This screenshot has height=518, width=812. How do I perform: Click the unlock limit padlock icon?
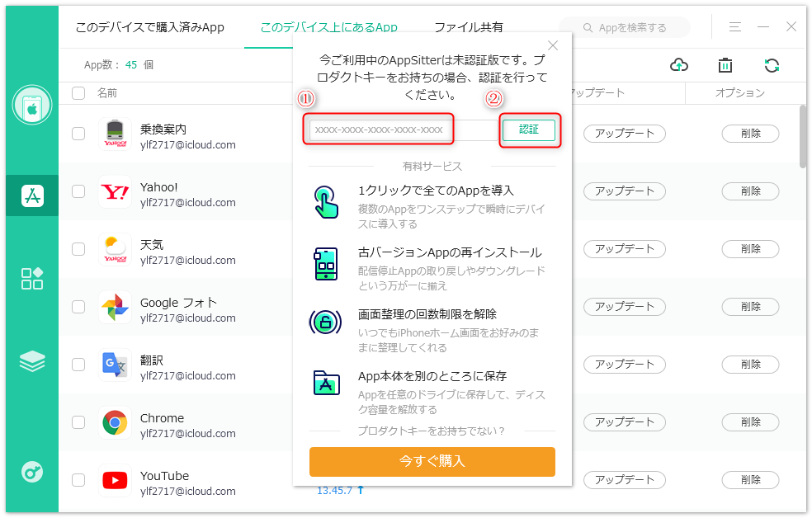coord(325,323)
